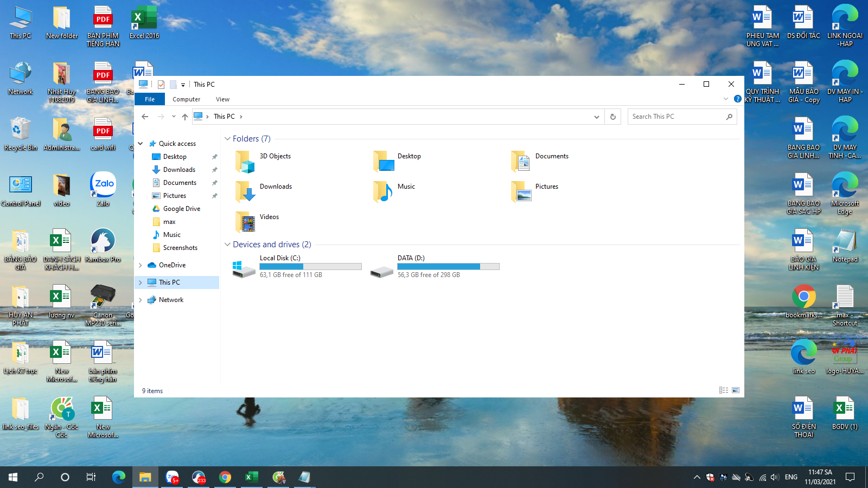868x488 pixels.
Task: Expand the OneDrive tree node
Action: [141, 265]
